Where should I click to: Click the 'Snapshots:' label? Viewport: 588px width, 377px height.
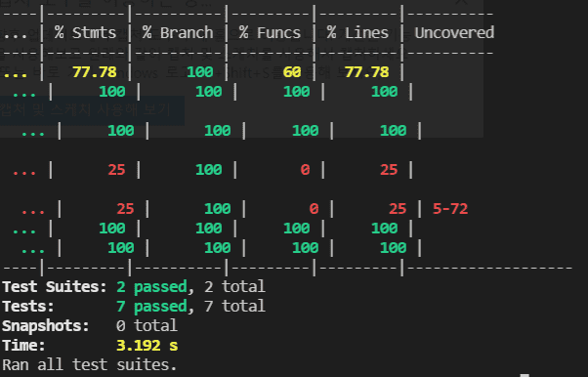pyautogui.click(x=46, y=325)
